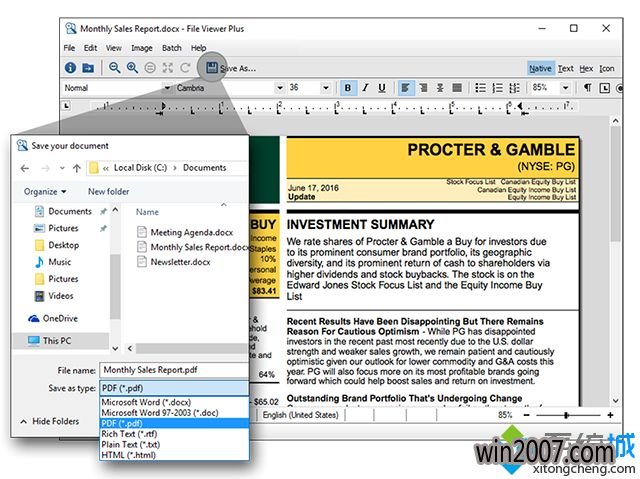Switch to Text view tab
Screen dimensions: 640x479
coord(566,69)
